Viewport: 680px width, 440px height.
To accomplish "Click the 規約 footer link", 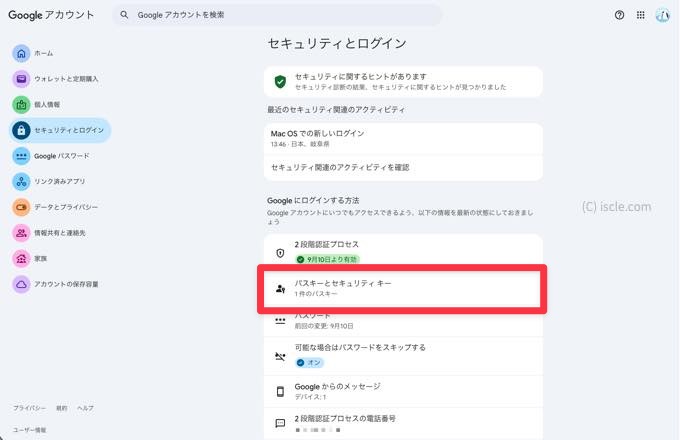I will [62, 408].
